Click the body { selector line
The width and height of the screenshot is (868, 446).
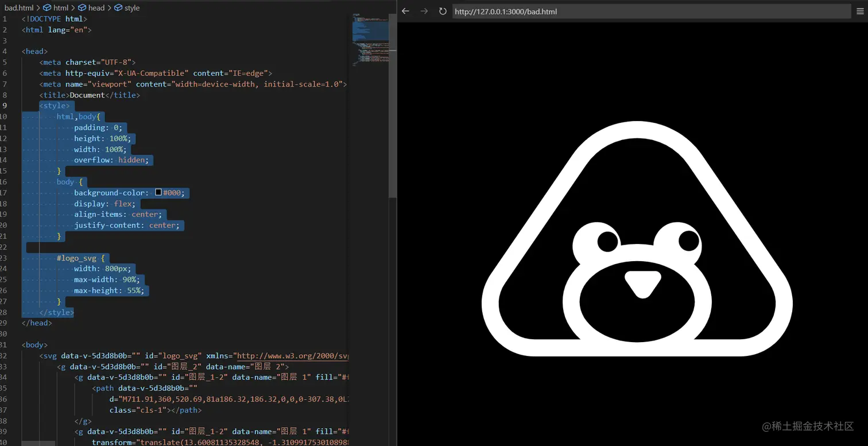pos(70,182)
